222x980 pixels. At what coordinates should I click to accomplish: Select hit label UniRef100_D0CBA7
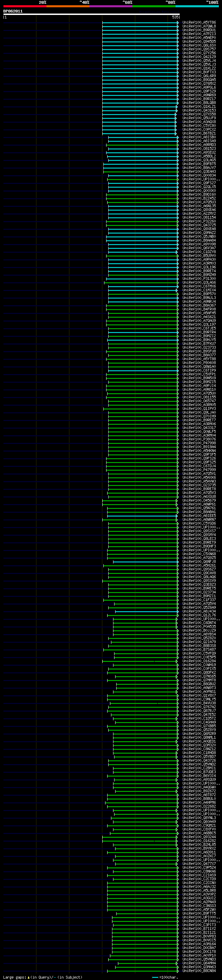(x=199, y=948)
